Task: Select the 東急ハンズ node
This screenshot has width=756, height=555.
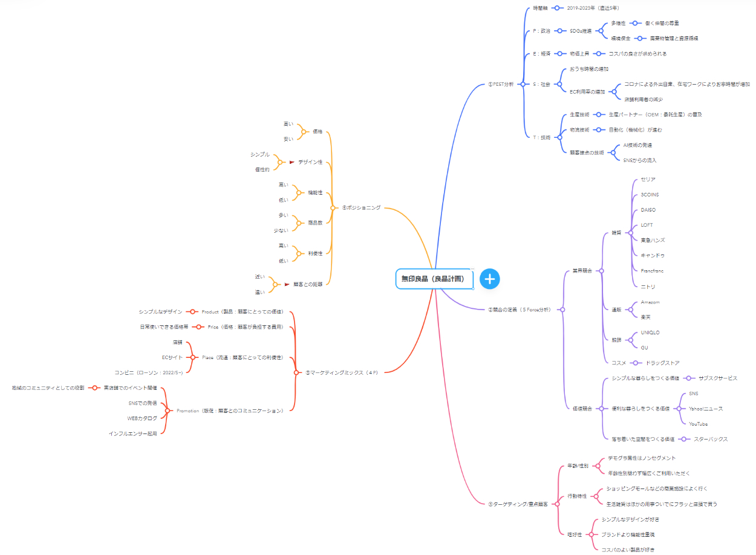Action: [653, 240]
